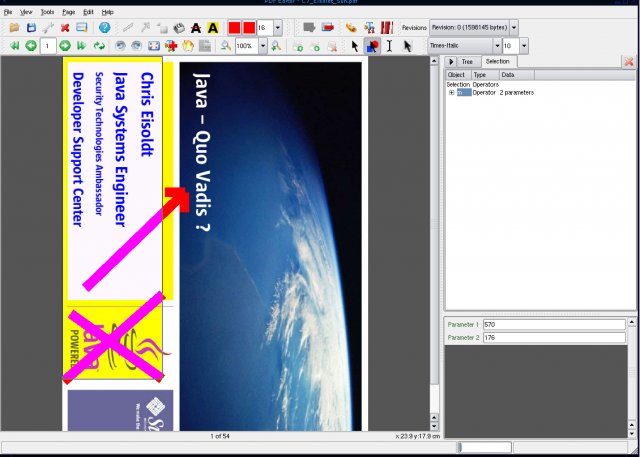This screenshot has width=640, height=457.
Task: Click the second red color swatch
Action: [x=249, y=28]
